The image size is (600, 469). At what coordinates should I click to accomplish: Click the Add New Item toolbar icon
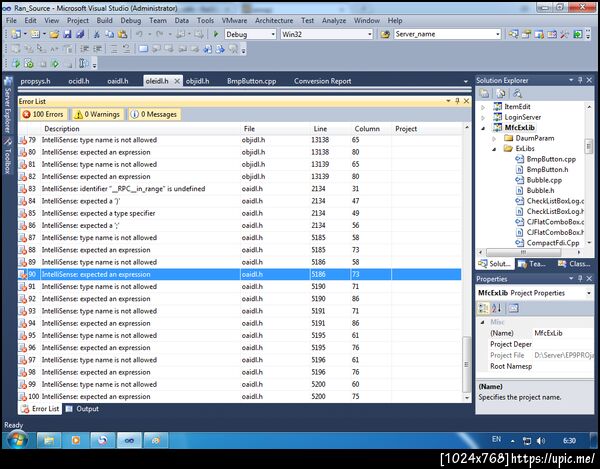point(35,34)
